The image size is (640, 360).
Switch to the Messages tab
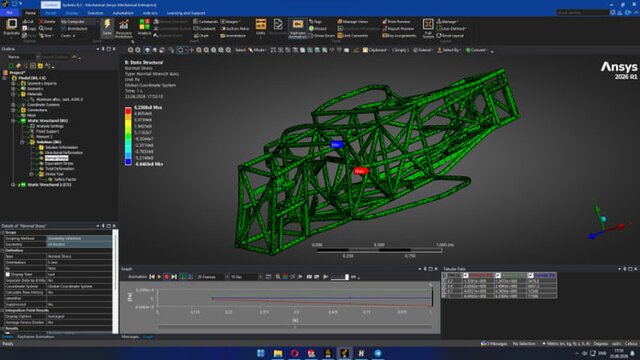click(x=130, y=337)
